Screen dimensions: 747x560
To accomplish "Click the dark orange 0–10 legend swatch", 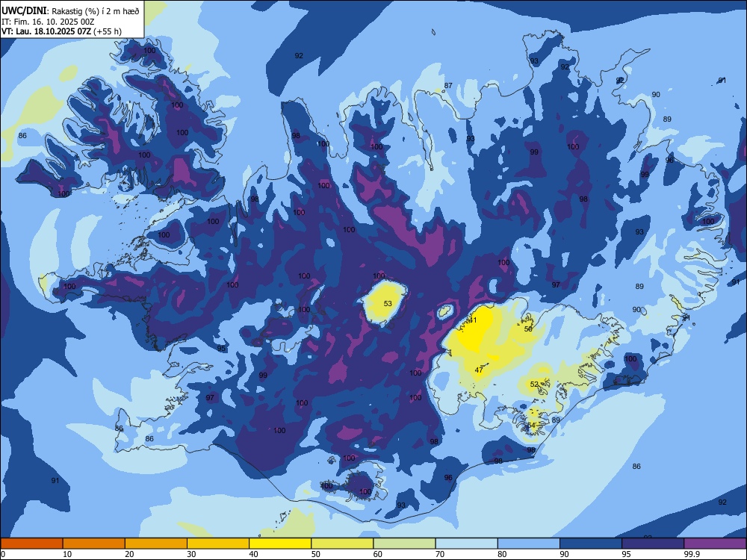I will tap(31, 544).
